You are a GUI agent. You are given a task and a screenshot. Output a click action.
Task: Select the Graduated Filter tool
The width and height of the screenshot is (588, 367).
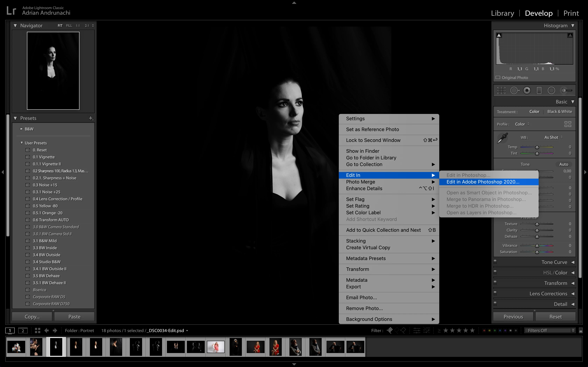539,91
